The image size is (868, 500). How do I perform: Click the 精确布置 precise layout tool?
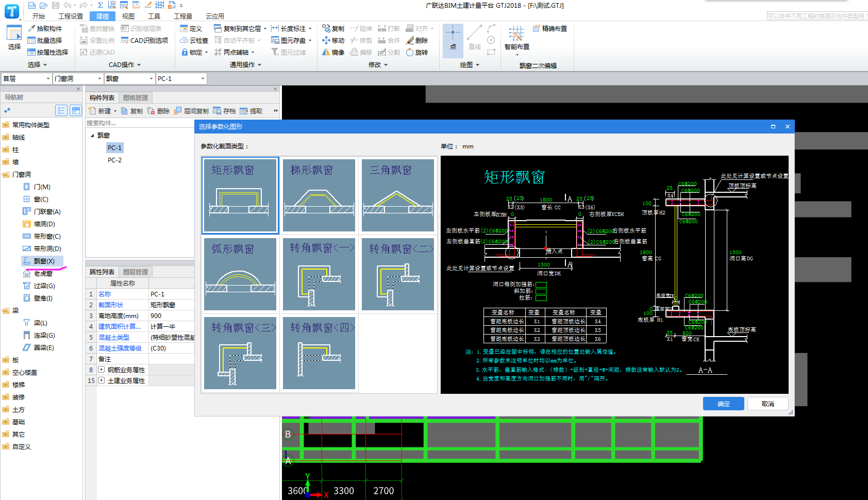click(x=550, y=28)
